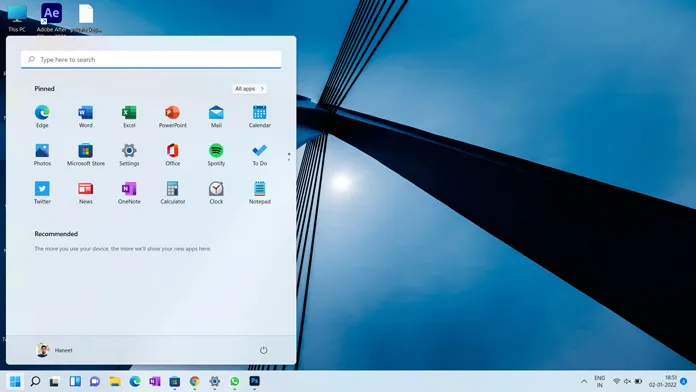
Task: Open Teams Chat on the taskbar
Action: (95, 381)
